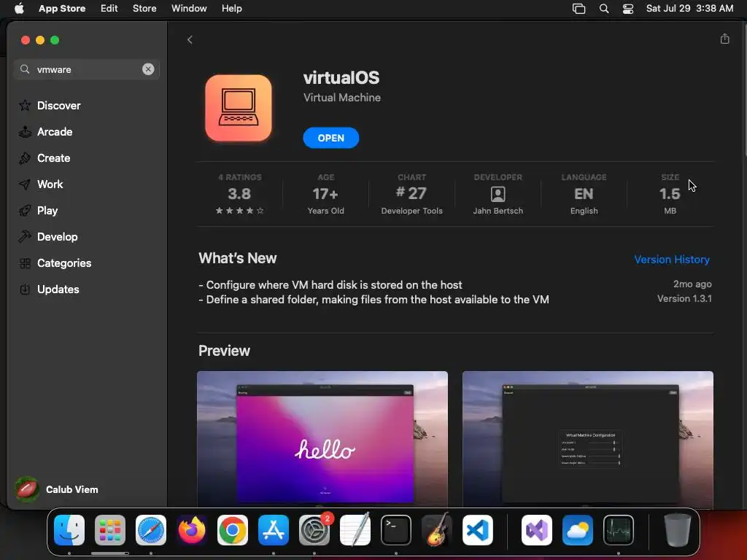Click the EN English language block
This screenshot has height=560, width=747.
coord(584,194)
